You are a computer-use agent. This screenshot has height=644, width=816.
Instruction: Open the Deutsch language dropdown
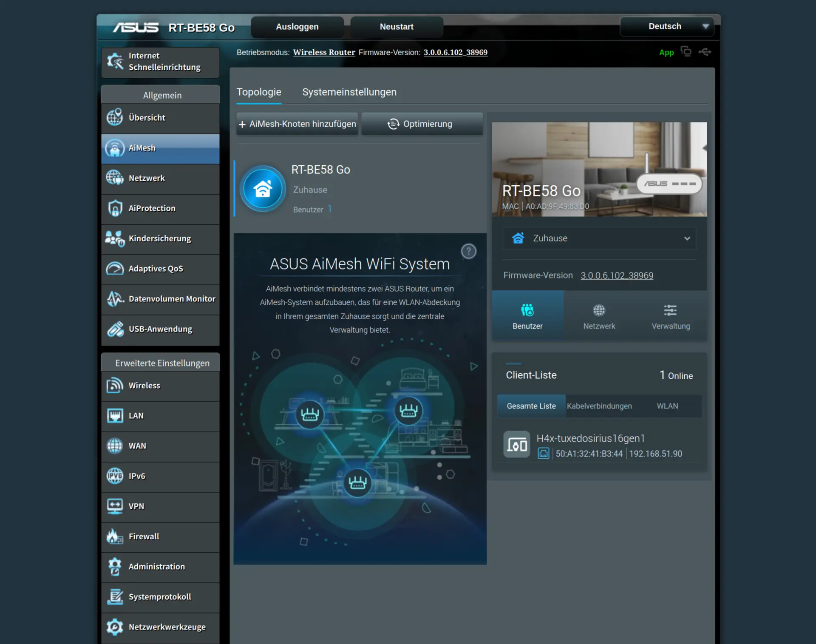click(667, 26)
